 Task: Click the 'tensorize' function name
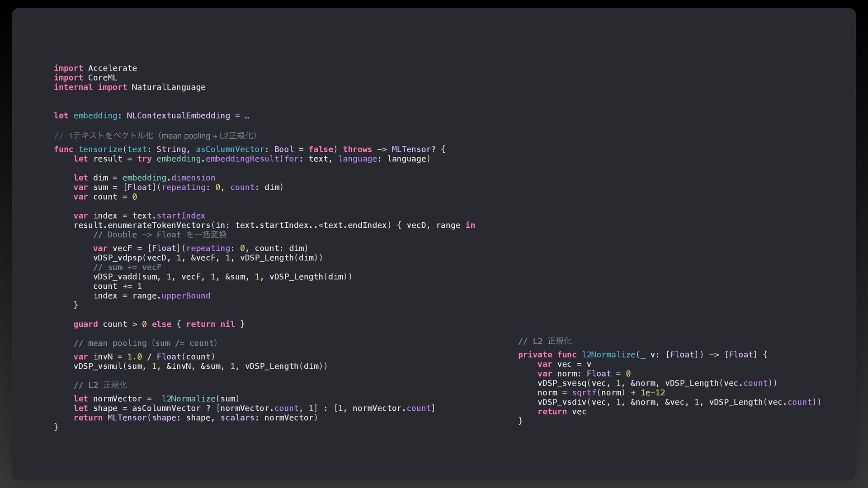pyautogui.click(x=100, y=149)
